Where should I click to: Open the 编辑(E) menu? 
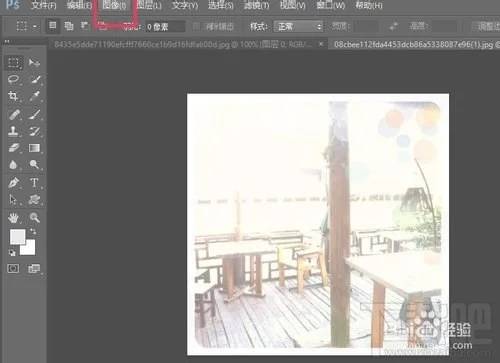point(79,6)
